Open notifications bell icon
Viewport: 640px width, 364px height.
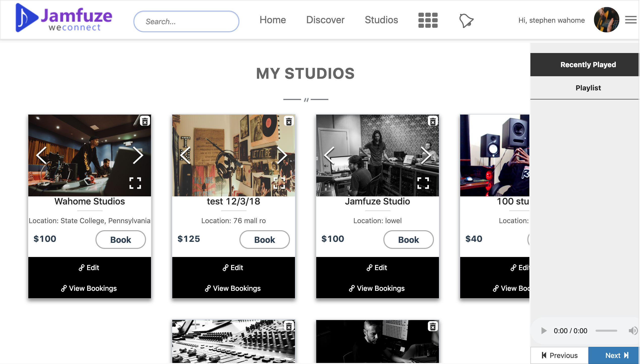point(466,21)
